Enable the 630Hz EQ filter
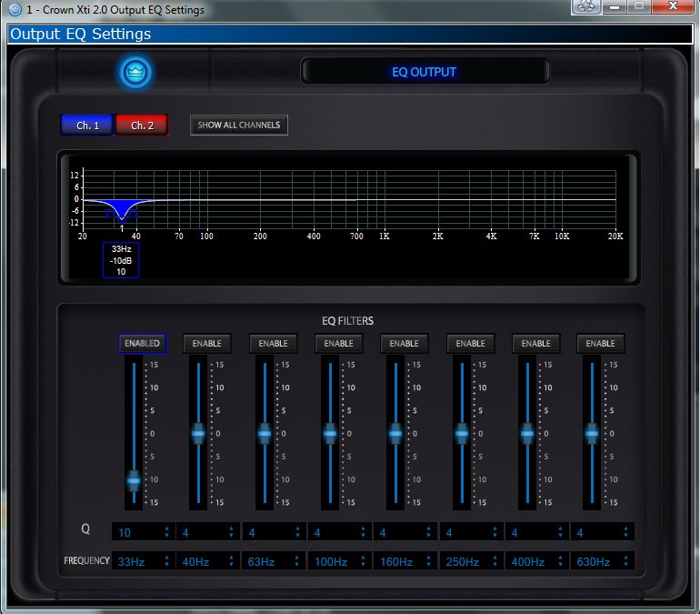 (600, 343)
